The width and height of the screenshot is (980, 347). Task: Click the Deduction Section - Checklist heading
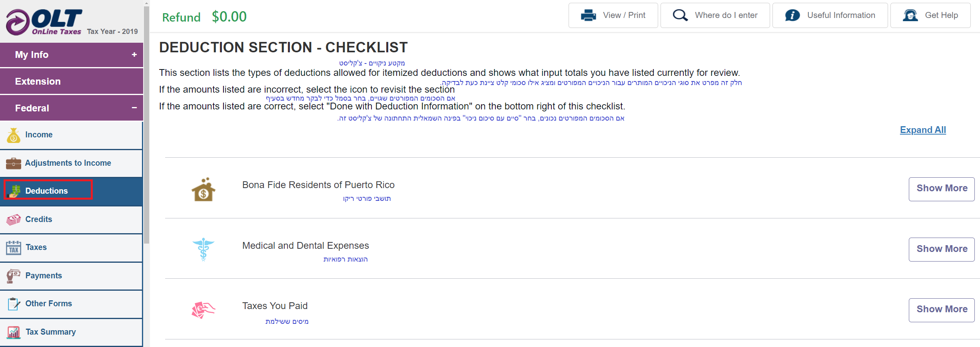coord(283,47)
